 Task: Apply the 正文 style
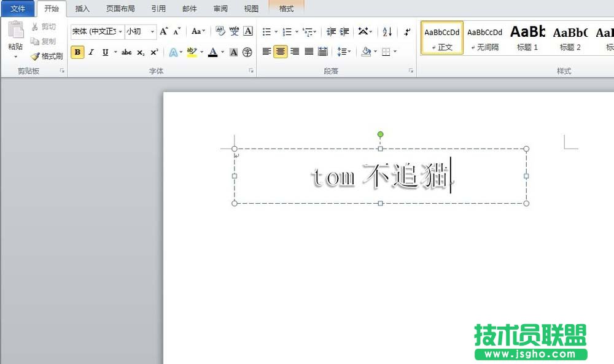441,38
